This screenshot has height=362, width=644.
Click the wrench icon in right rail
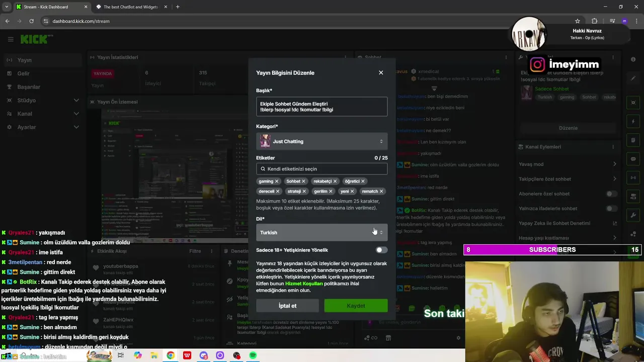click(633, 215)
